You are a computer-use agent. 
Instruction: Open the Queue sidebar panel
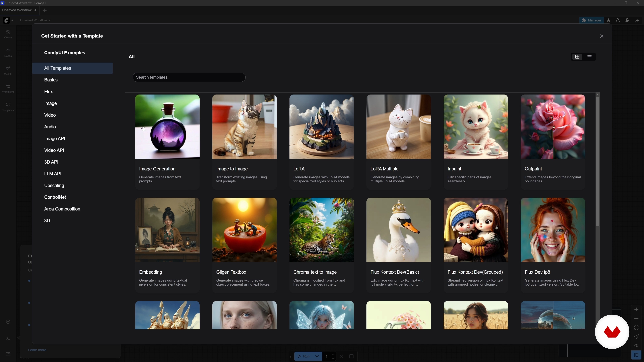[8, 34]
